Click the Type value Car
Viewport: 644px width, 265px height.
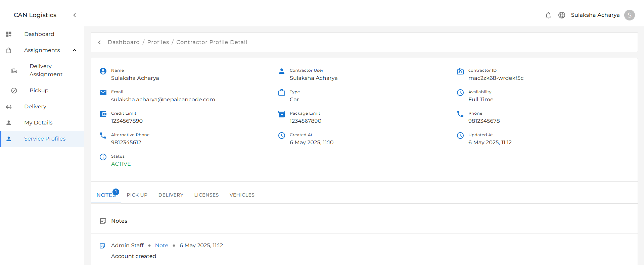(294, 100)
